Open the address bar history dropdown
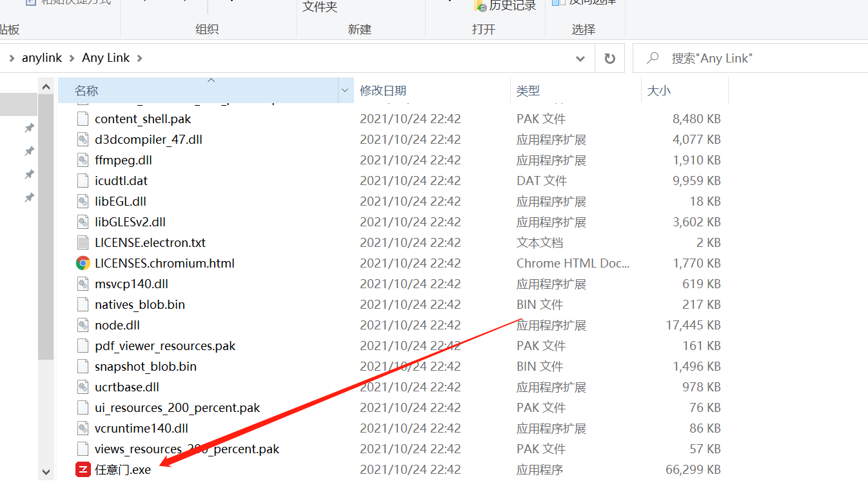Image resolution: width=868 pixels, height=499 pixels. point(580,58)
